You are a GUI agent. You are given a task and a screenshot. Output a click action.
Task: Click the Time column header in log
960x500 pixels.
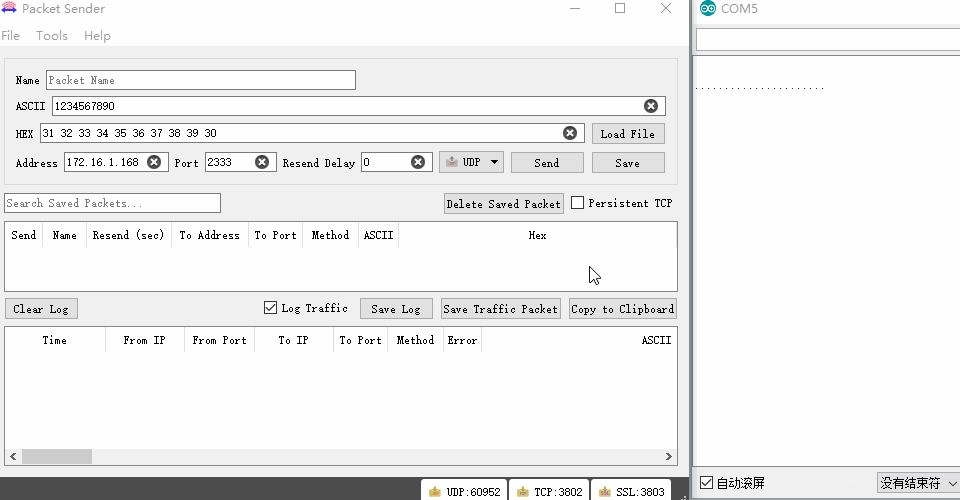[54, 340]
